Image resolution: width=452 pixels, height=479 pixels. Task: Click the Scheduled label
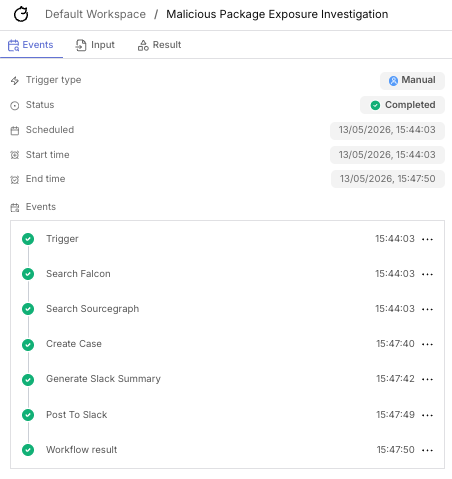[50, 130]
